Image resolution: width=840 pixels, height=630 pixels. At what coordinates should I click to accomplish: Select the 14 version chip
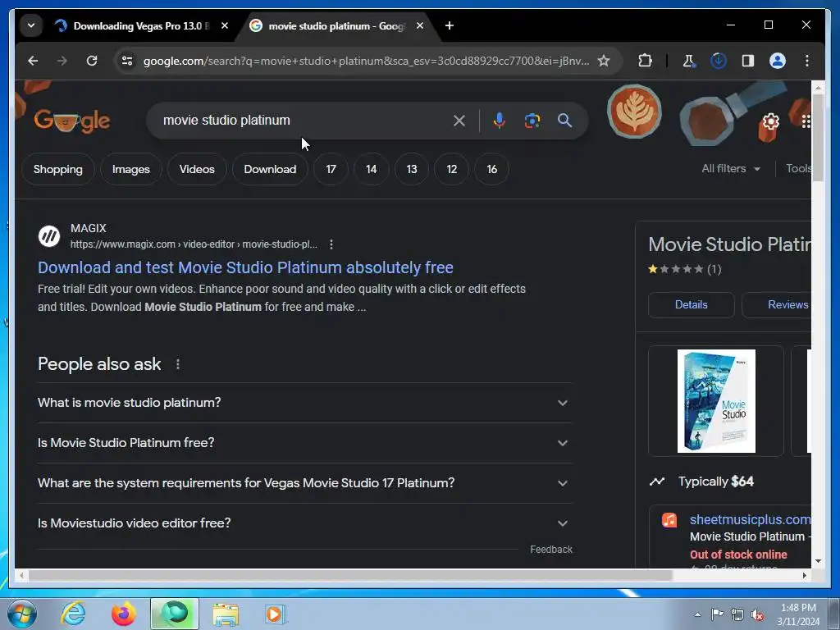point(372,169)
